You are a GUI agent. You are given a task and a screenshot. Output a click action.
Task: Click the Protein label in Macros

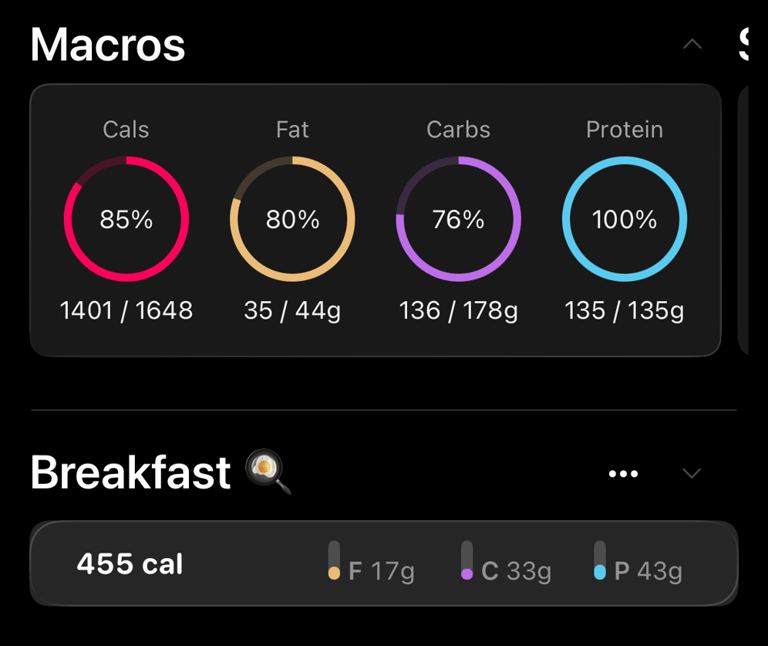click(624, 130)
